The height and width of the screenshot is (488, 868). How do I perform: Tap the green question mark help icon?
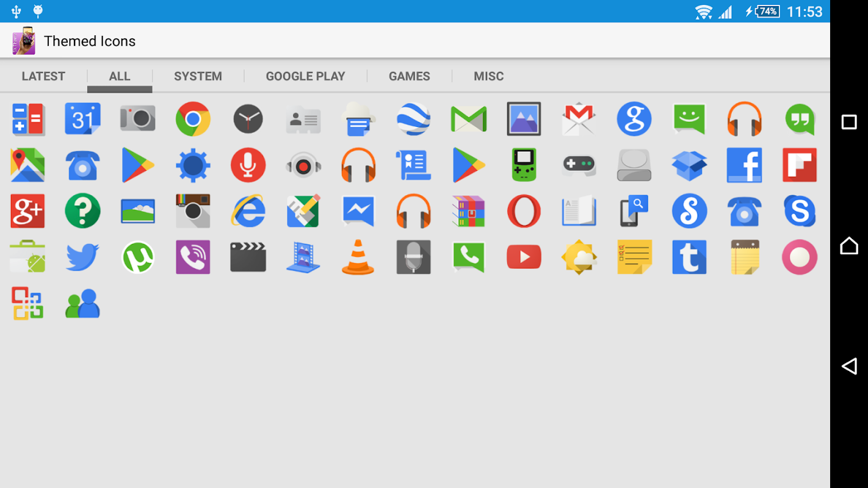click(82, 211)
